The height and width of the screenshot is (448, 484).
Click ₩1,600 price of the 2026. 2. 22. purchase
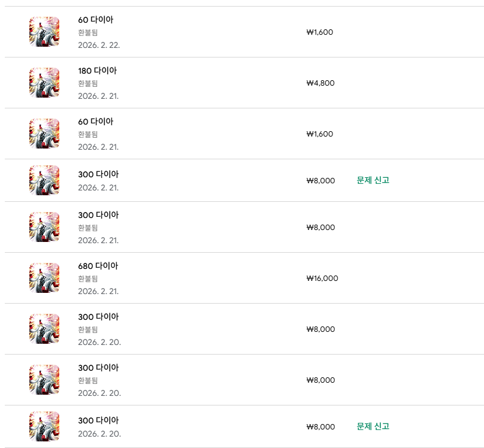319,32
